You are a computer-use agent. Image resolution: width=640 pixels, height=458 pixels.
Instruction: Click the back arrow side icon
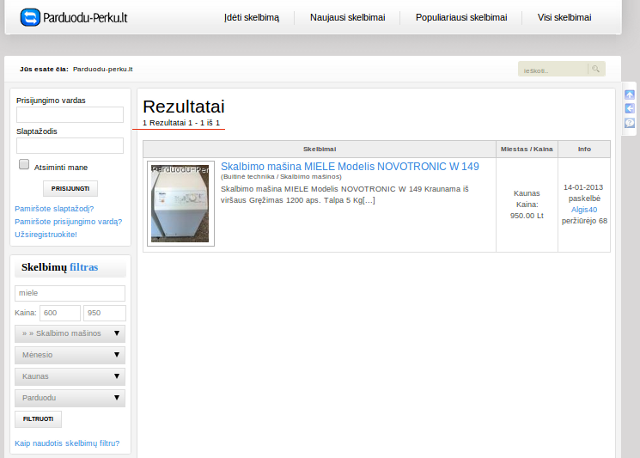click(630, 109)
